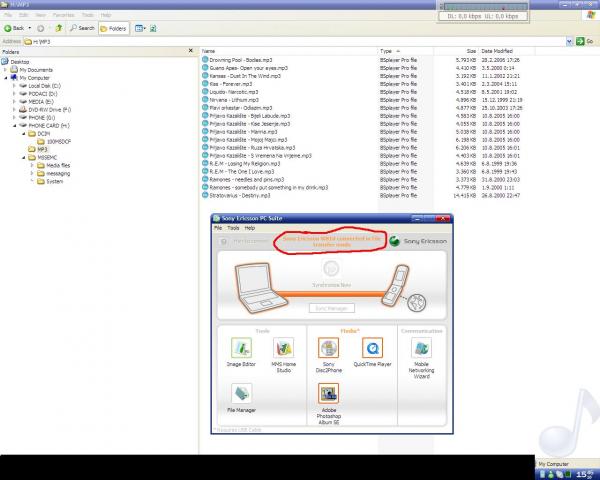Expand PODACI (D:) drive node
This screenshot has width=600, height=480.
(15, 94)
